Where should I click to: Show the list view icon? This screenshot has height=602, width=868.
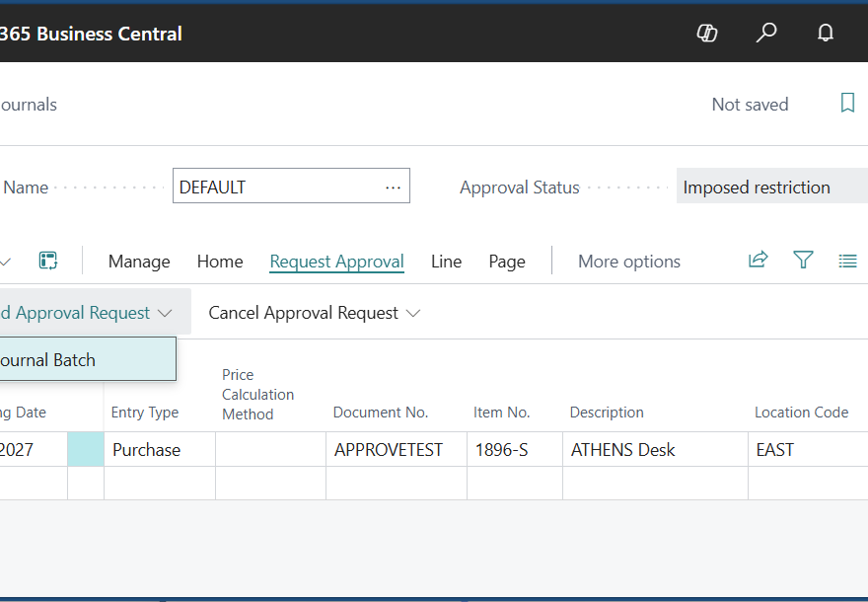pyautogui.click(x=847, y=261)
